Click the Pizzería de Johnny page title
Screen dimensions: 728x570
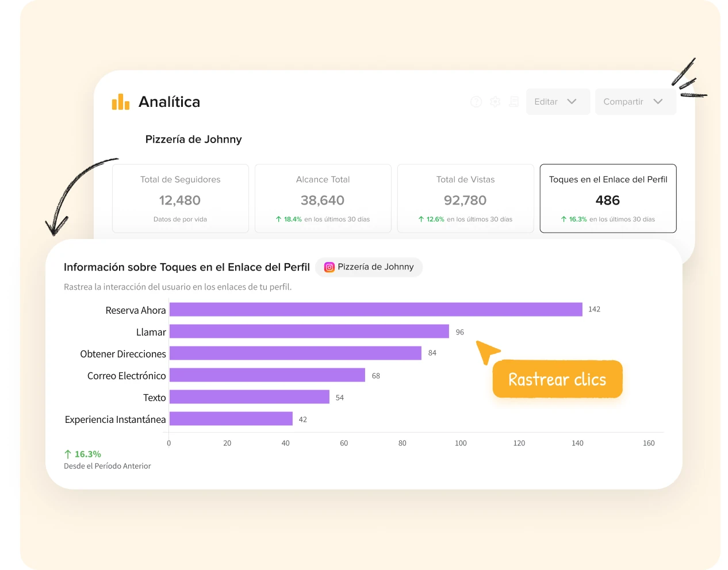click(x=194, y=140)
